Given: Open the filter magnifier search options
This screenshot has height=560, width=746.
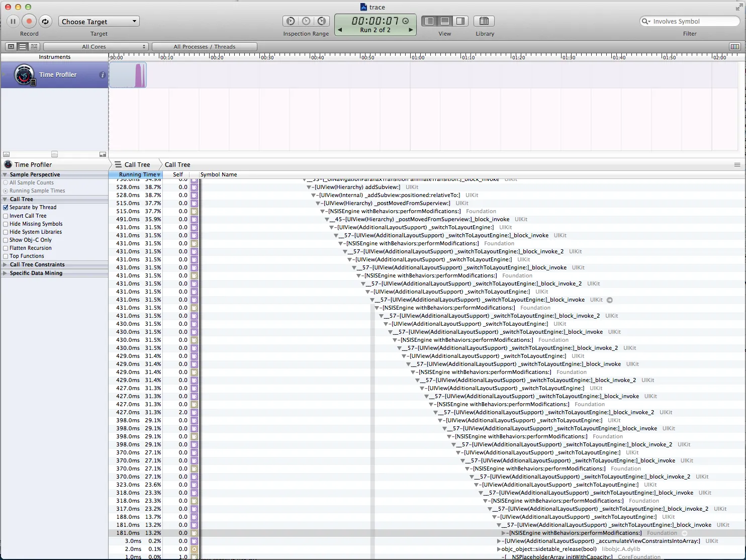Looking at the screenshot, I should [645, 21].
